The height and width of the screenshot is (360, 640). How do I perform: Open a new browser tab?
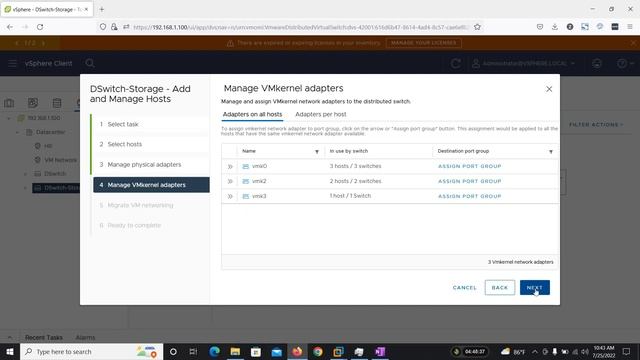coord(102,9)
